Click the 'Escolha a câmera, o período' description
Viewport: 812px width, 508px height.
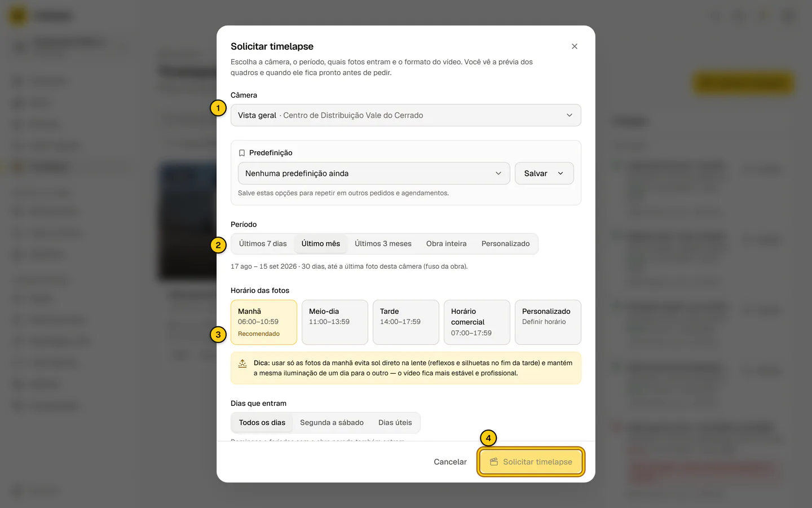pos(382,67)
